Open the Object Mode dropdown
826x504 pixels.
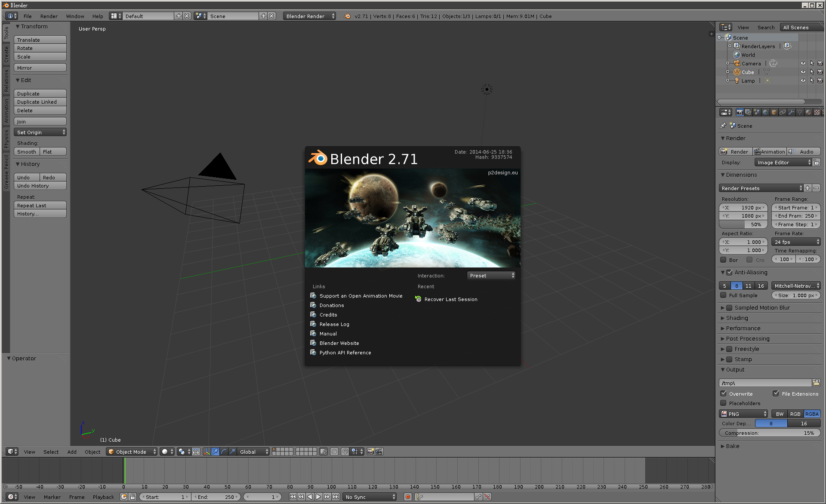click(x=132, y=452)
